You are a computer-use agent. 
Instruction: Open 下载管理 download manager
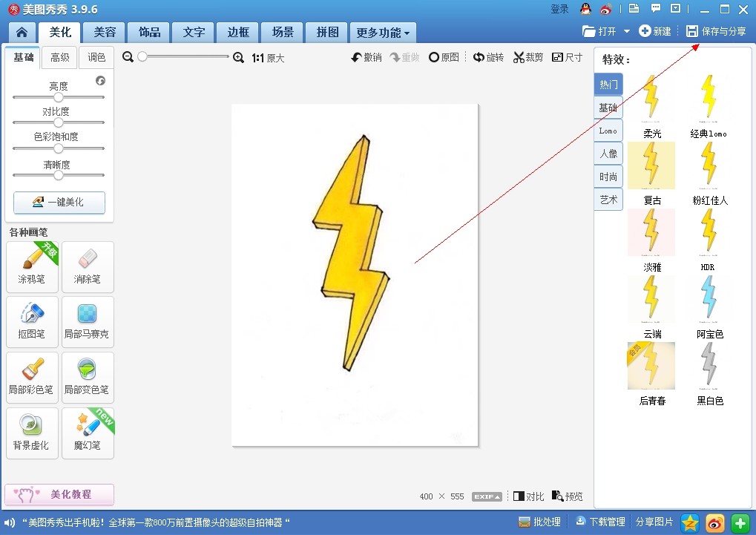(x=600, y=522)
